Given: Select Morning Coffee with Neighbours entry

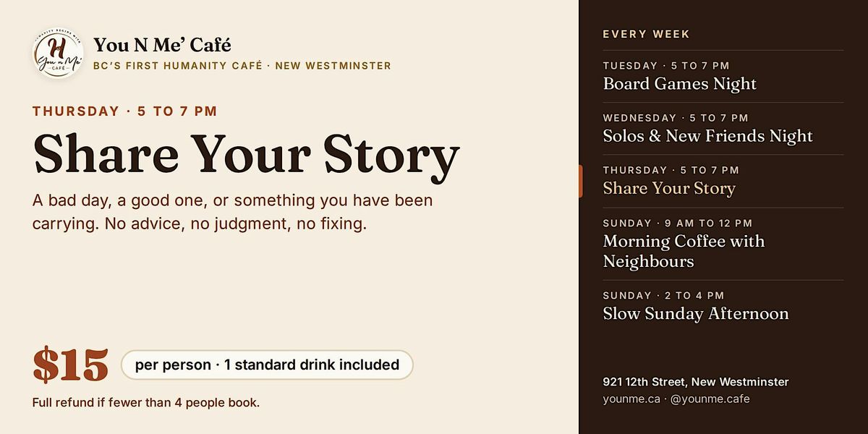Looking at the screenshot, I should [723, 244].
